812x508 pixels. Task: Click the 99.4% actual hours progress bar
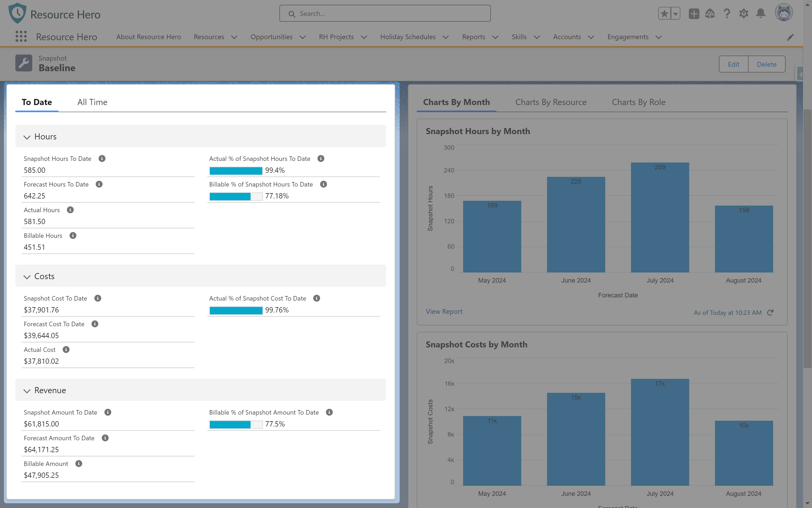(236, 171)
